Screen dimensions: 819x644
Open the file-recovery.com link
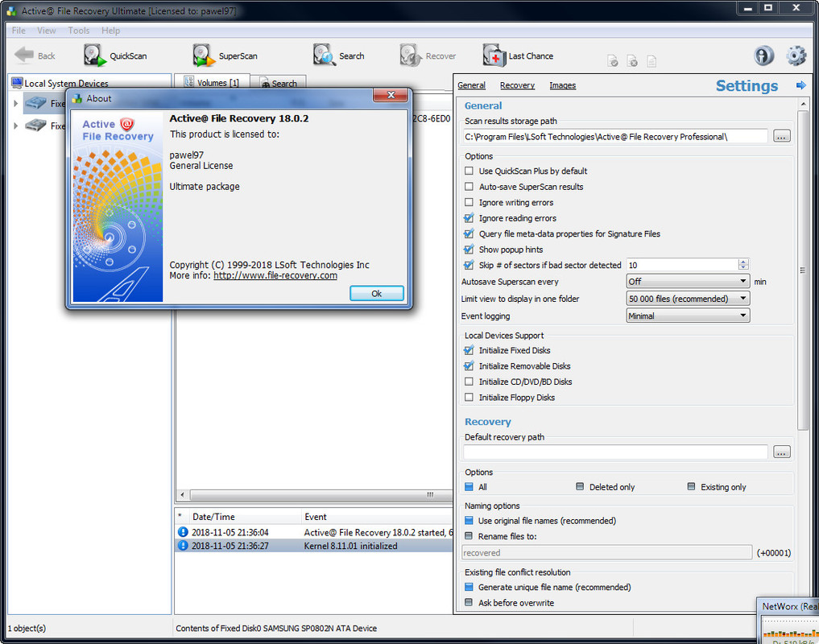tap(275, 275)
